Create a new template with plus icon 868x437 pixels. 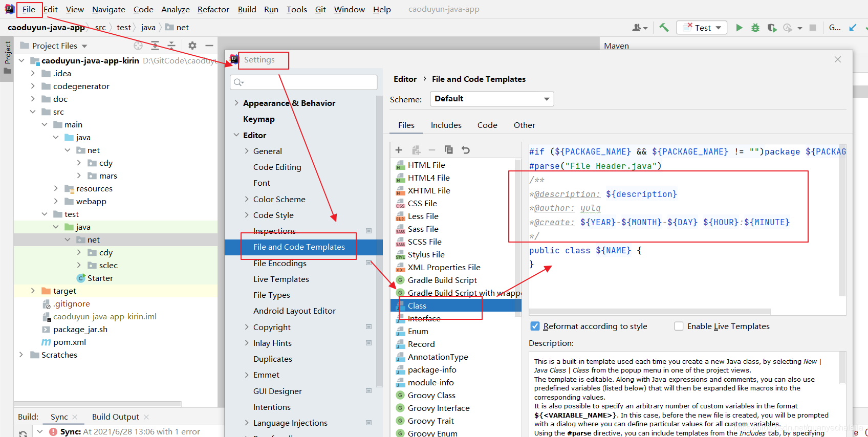[399, 150]
